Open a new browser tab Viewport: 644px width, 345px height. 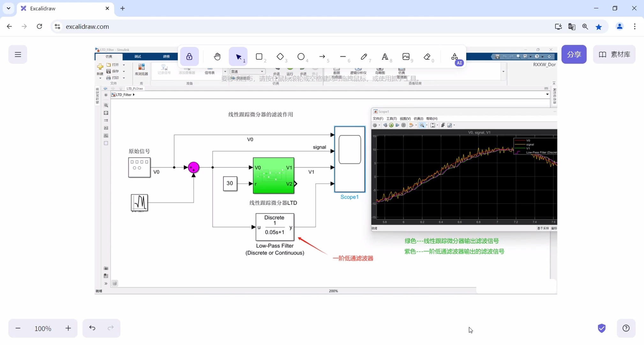point(123,8)
